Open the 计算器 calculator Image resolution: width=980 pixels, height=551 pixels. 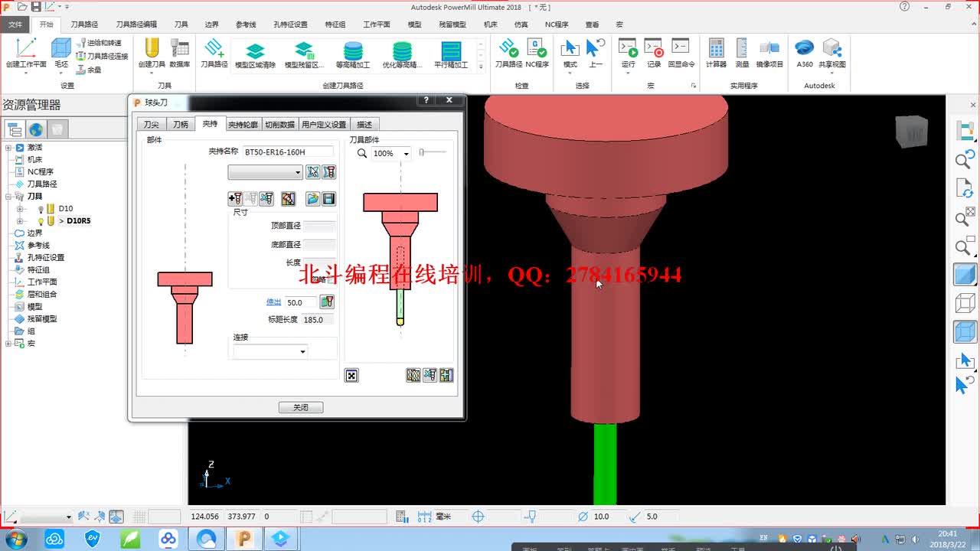pyautogui.click(x=716, y=53)
